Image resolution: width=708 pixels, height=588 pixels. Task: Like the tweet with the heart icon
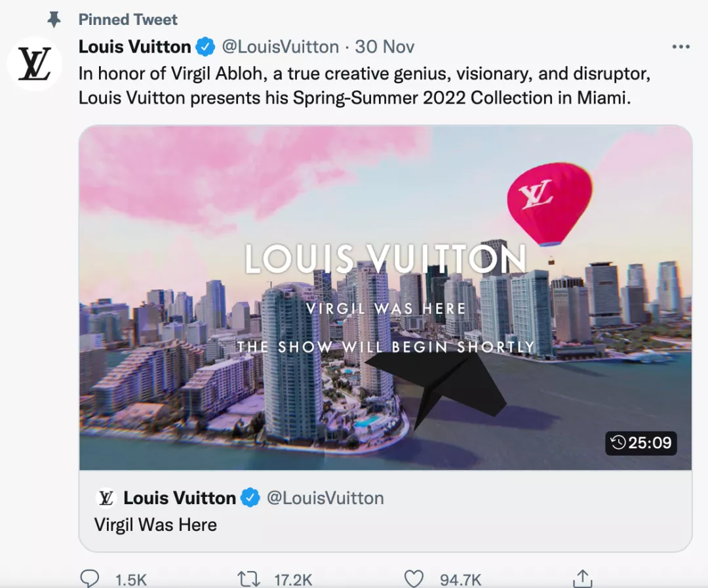pyautogui.click(x=414, y=578)
